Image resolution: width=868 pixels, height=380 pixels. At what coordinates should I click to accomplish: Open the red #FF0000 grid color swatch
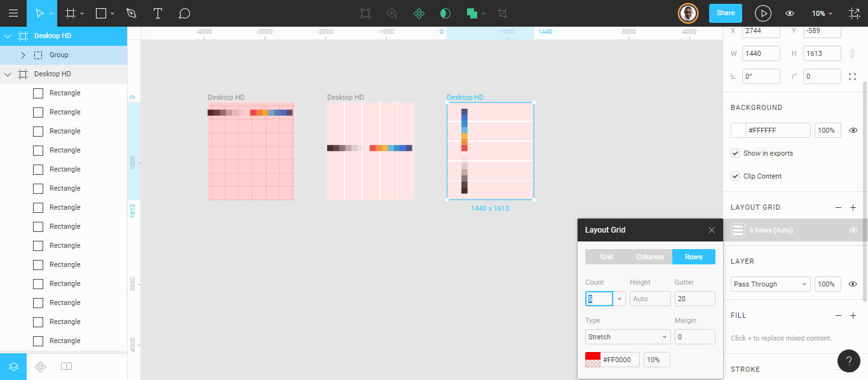click(x=592, y=359)
